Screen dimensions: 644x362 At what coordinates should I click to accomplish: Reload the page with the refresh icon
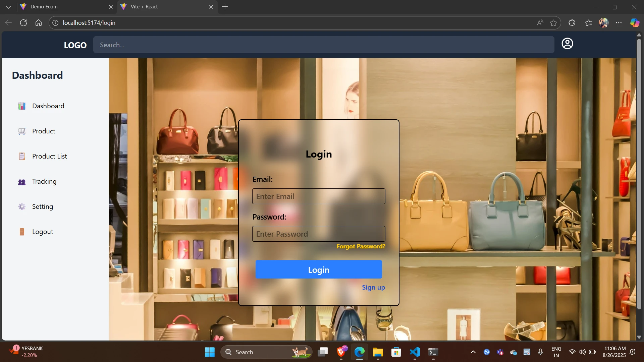point(23,23)
